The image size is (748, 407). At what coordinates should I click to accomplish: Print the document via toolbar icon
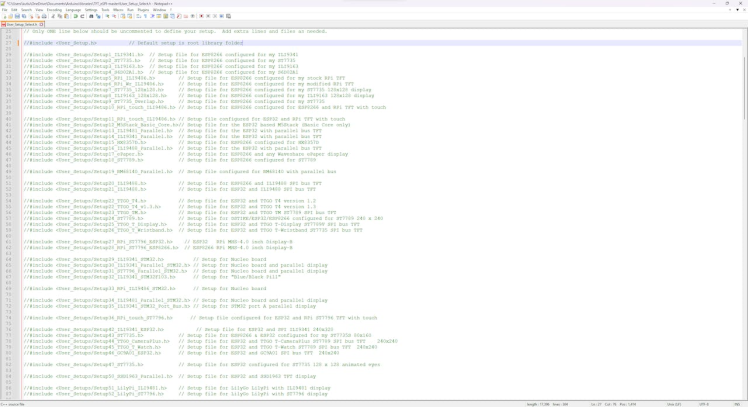(44, 16)
